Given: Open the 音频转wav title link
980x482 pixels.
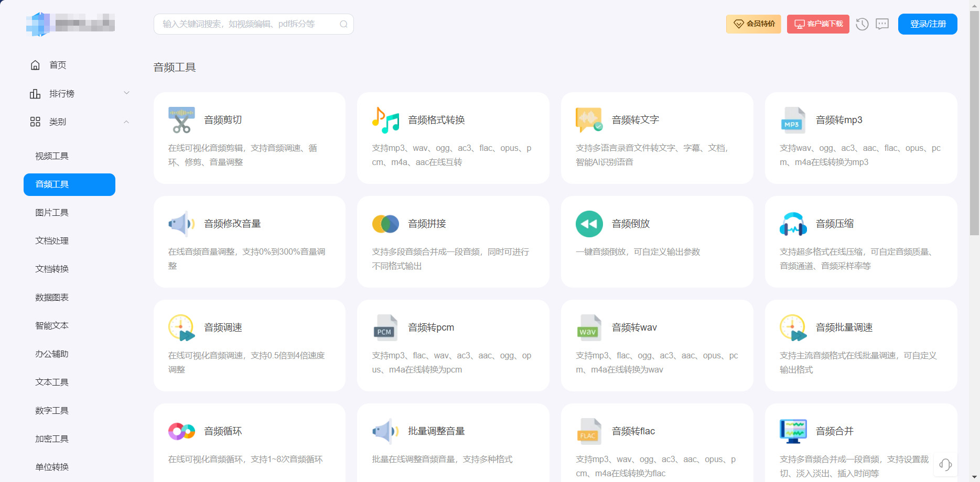Looking at the screenshot, I should point(634,327).
